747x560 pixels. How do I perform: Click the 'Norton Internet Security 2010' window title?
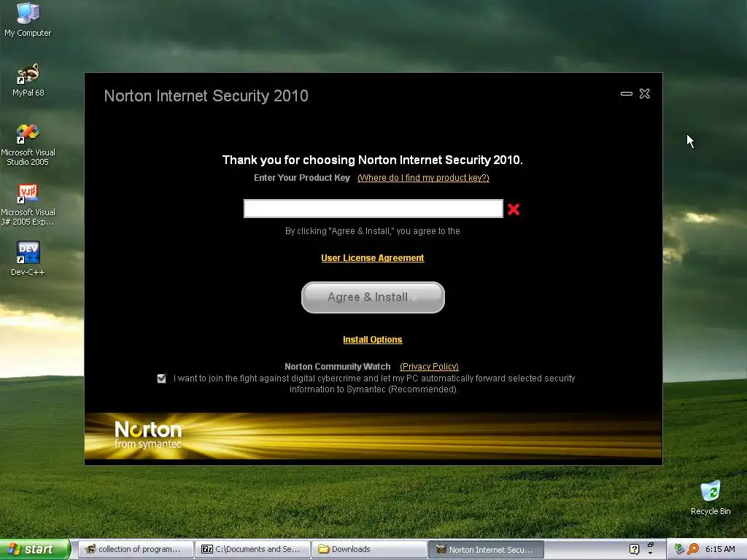pos(206,96)
